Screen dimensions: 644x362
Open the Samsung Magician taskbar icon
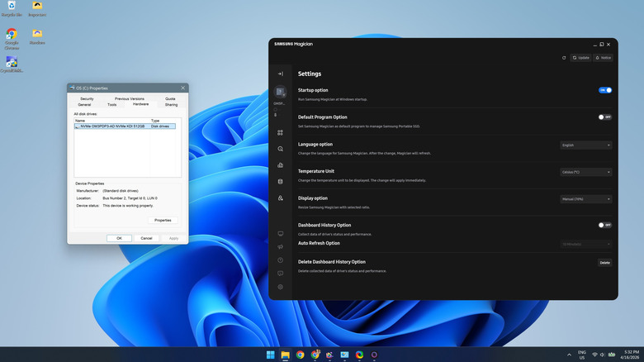coord(374,355)
